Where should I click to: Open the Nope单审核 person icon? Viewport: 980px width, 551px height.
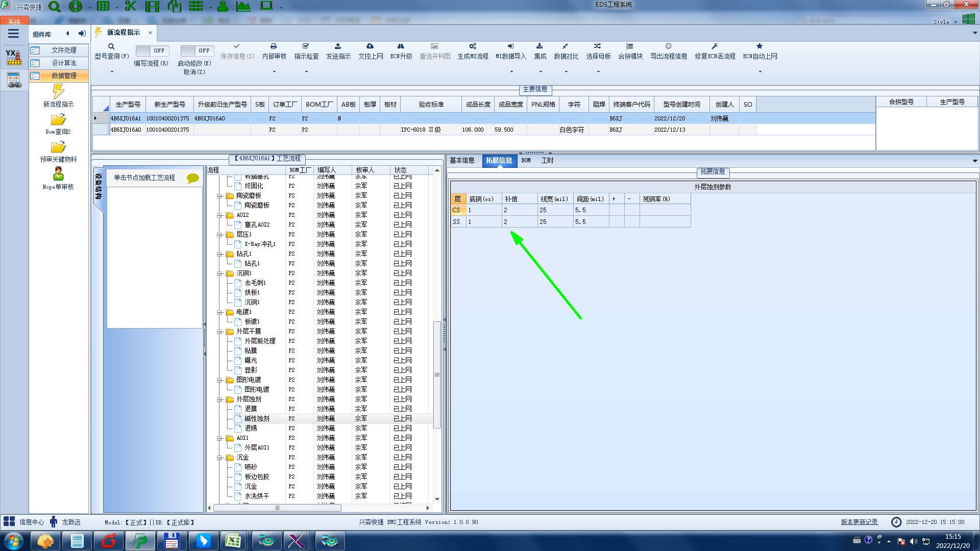click(58, 174)
